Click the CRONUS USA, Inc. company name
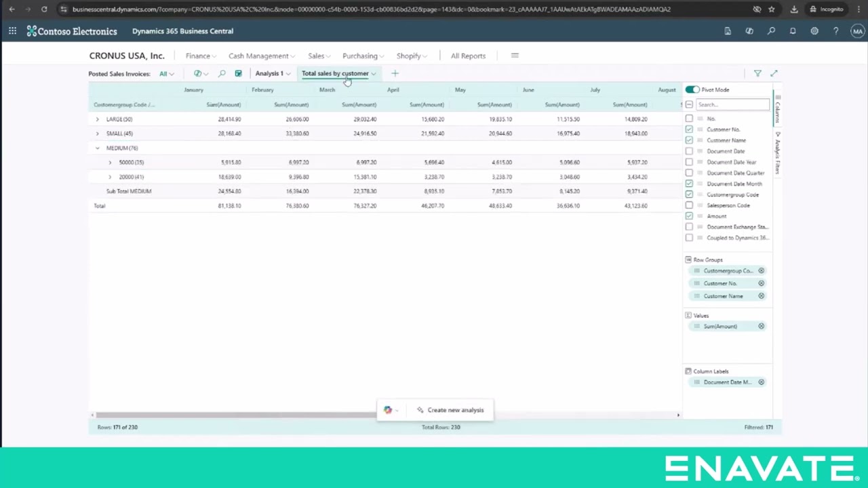 [x=127, y=56]
